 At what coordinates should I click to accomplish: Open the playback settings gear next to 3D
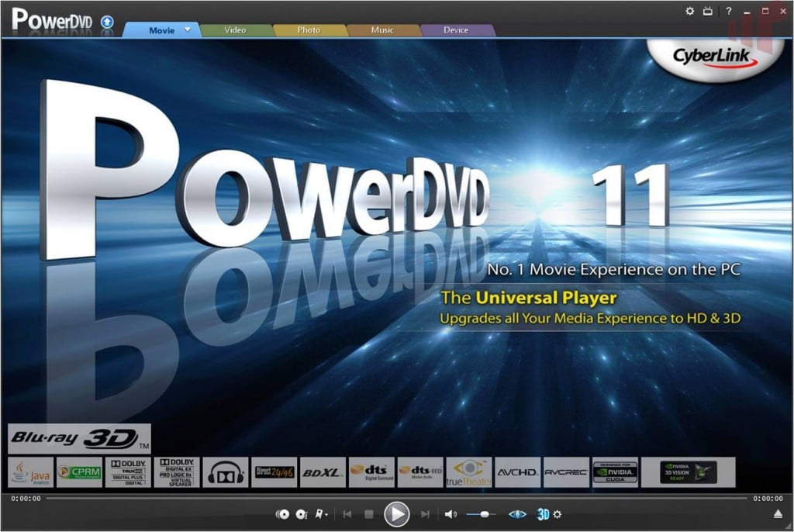pos(558,514)
